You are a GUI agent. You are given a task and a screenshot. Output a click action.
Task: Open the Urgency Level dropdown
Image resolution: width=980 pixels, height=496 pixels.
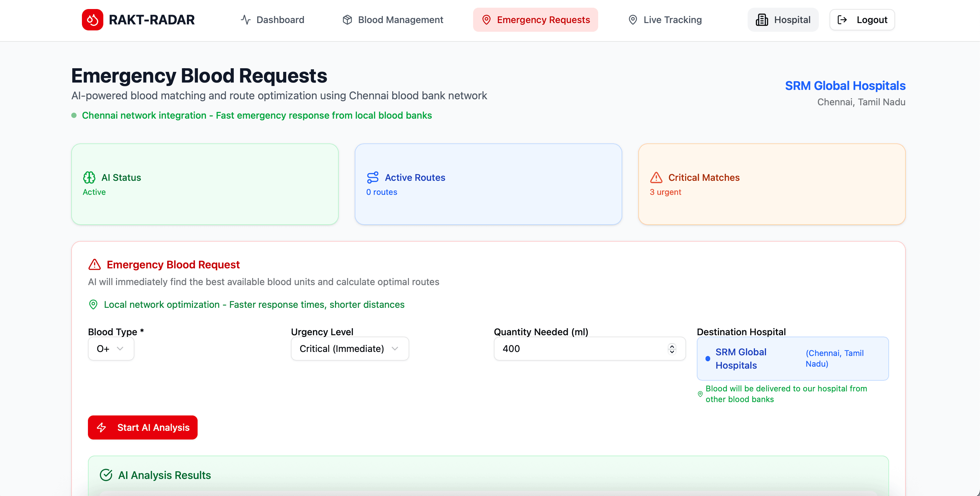[349, 348]
